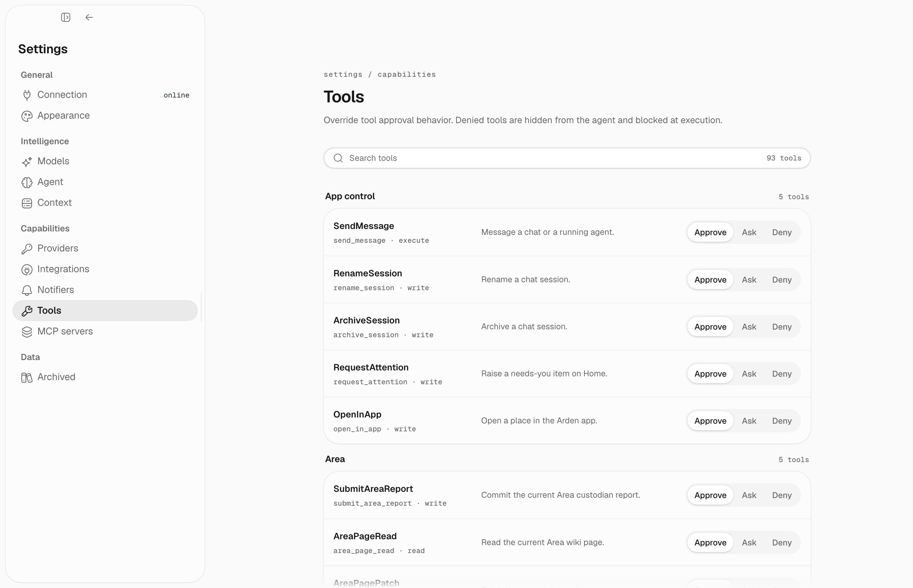913x588 pixels.
Task: Click the ArchiveSession tool name
Action: coord(367,320)
